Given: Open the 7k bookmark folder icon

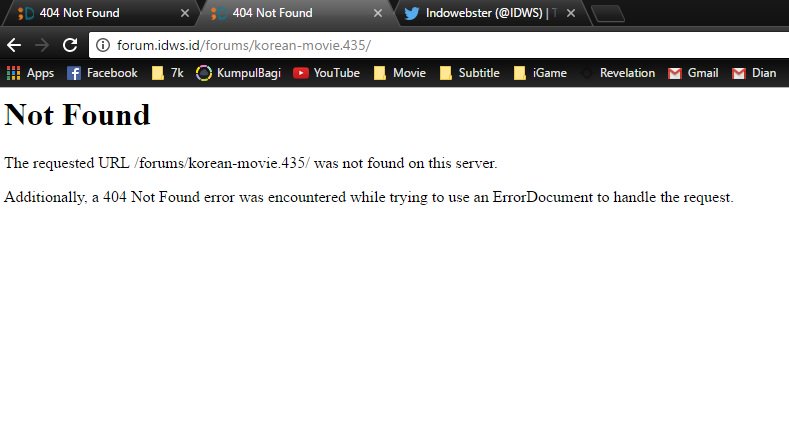Looking at the screenshot, I should pyautogui.click(x=158, y=73).
